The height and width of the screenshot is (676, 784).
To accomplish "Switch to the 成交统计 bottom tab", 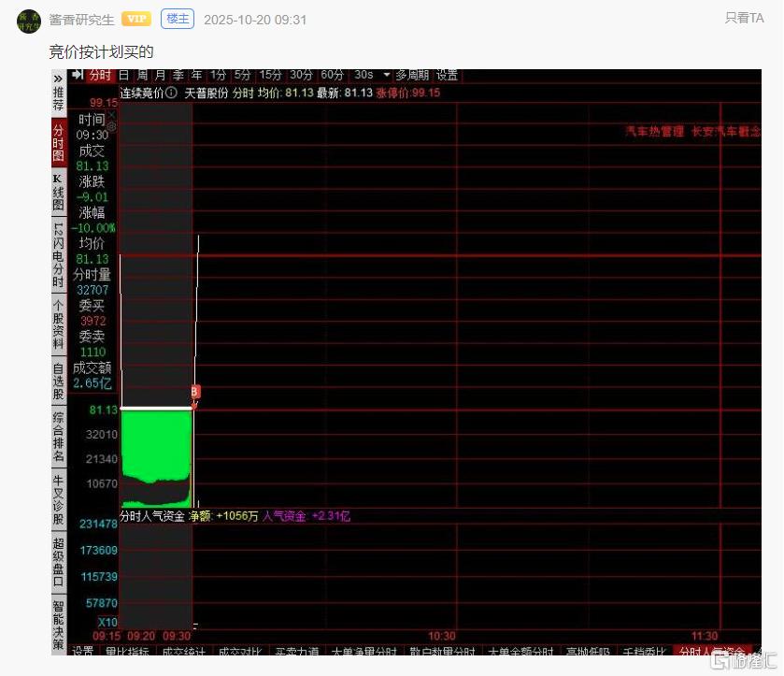I will click(183, 652).
